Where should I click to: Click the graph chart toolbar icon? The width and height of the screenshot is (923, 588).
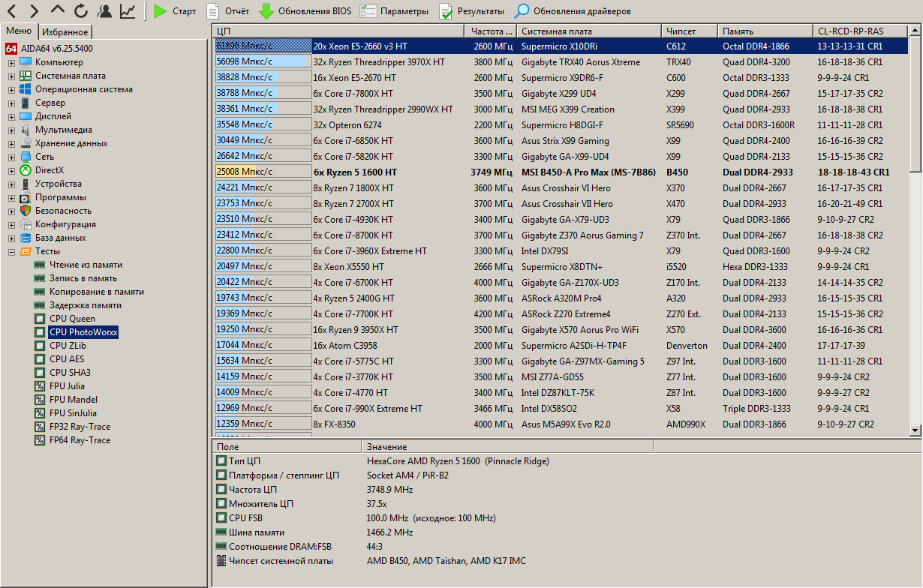(128, 11)
